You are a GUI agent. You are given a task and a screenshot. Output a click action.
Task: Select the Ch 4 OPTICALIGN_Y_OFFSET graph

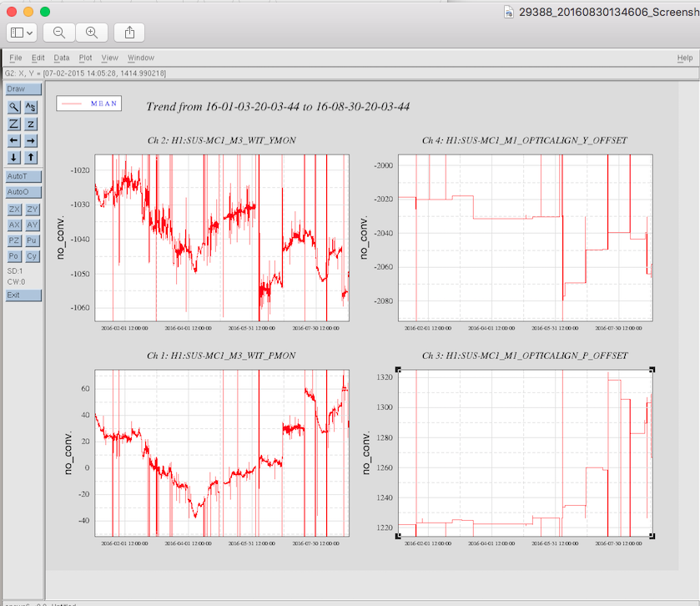(526, 238)
